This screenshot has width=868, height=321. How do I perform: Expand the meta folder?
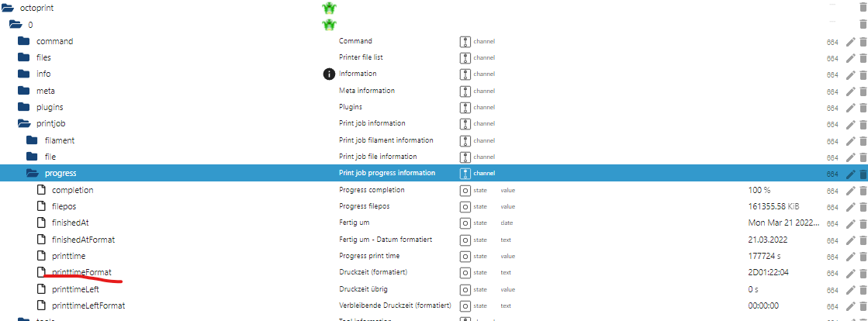(x=23, y=91)
